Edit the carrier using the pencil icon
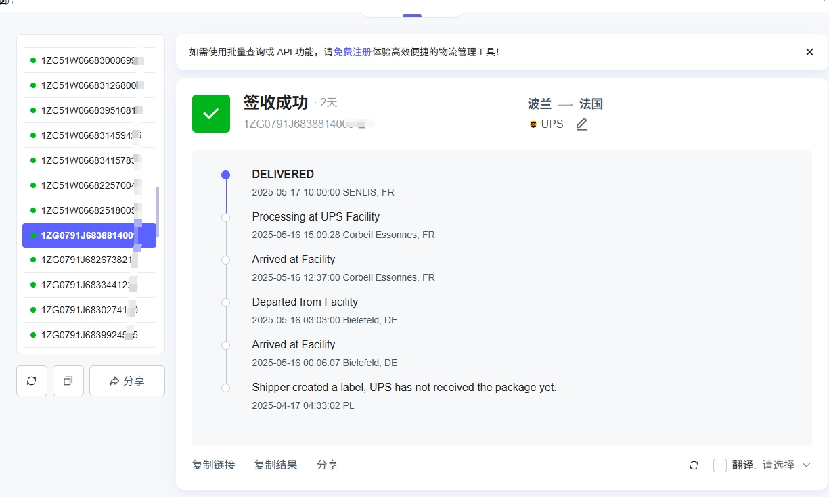 coord(581,124)
